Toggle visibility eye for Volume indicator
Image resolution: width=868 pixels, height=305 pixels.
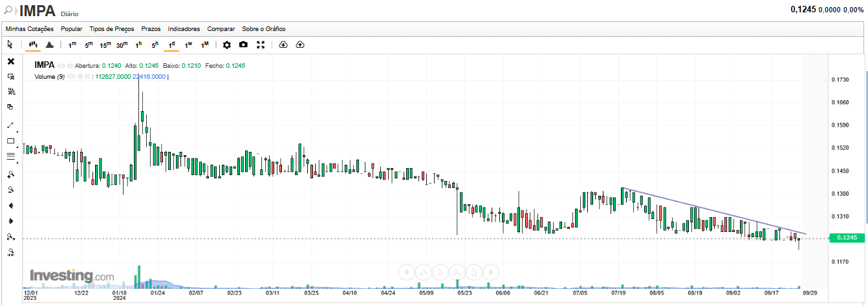[x=71, y=76]
